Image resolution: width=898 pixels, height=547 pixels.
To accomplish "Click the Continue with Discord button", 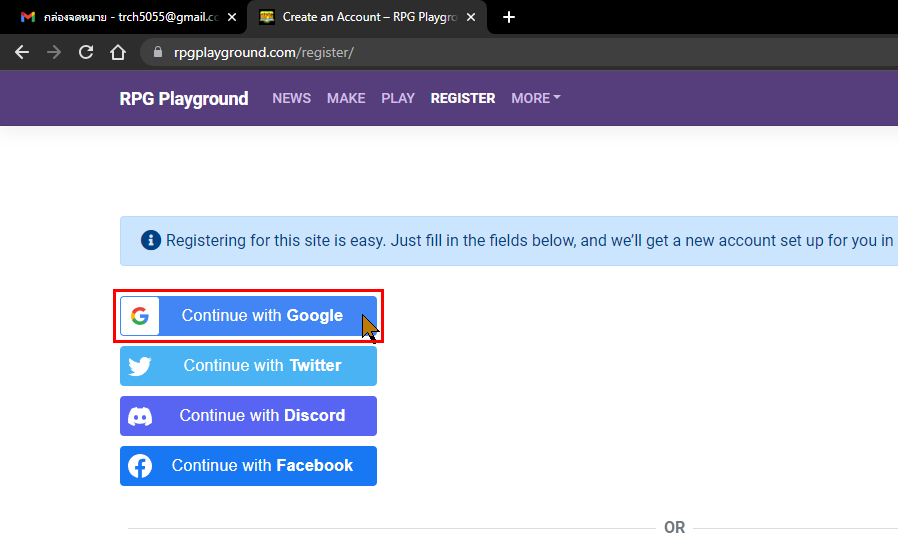I will [249, 415].
